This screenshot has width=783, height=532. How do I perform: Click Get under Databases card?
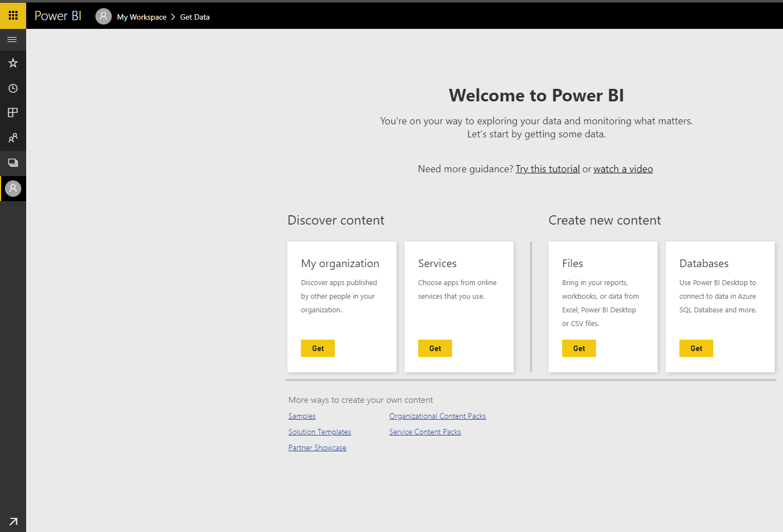[x=696, y=348]
